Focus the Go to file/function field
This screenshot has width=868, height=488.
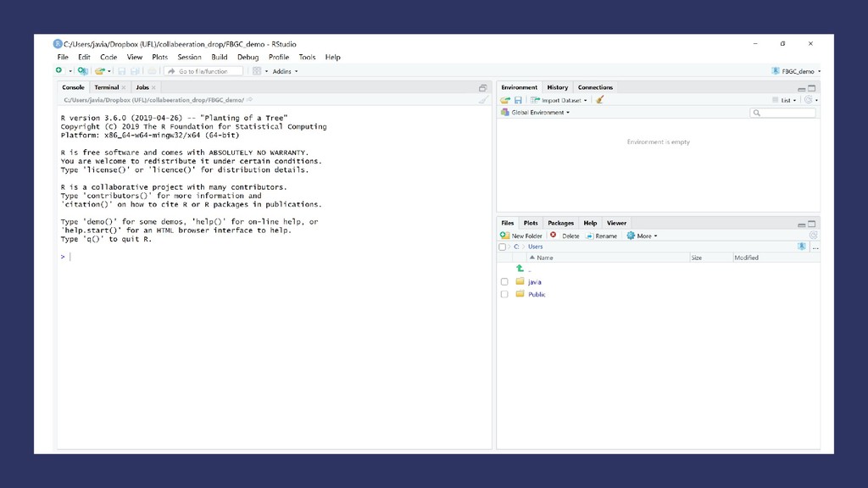203,71
